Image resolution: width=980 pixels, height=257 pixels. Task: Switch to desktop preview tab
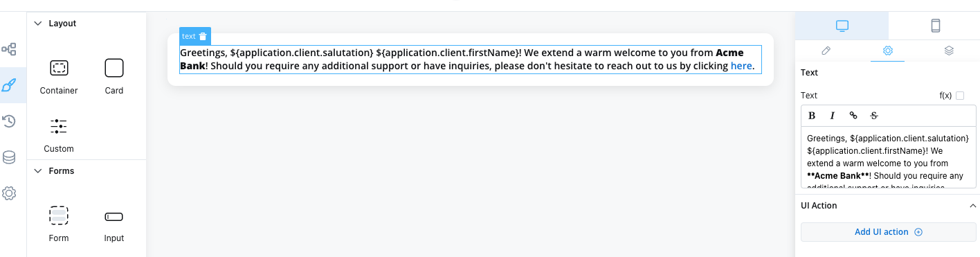pos(842,26)
